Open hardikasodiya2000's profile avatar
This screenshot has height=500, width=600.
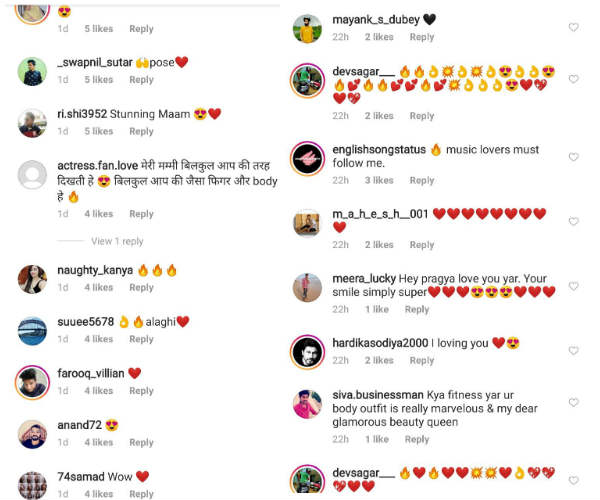[307, 352]
